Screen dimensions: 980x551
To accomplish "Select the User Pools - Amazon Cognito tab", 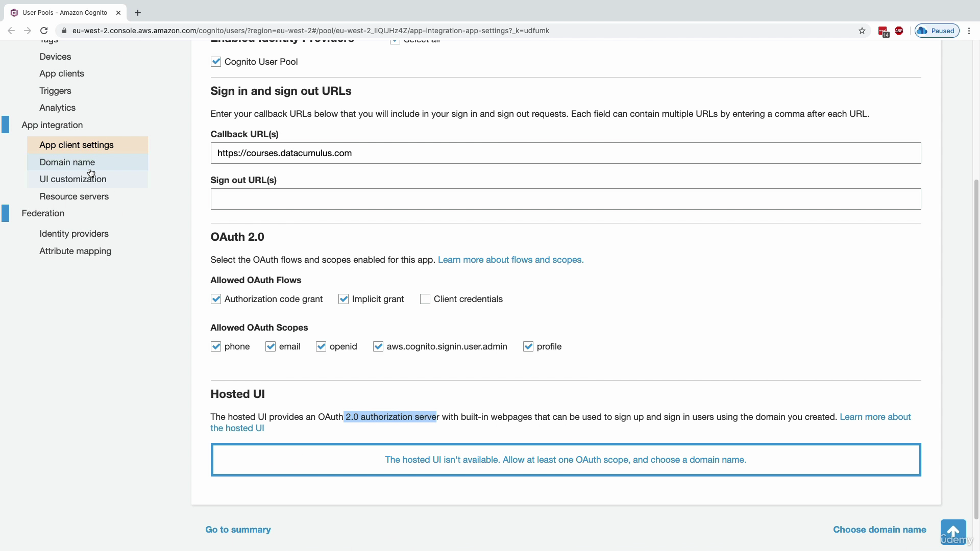I will pyautogui.click(x=65, y=13).
